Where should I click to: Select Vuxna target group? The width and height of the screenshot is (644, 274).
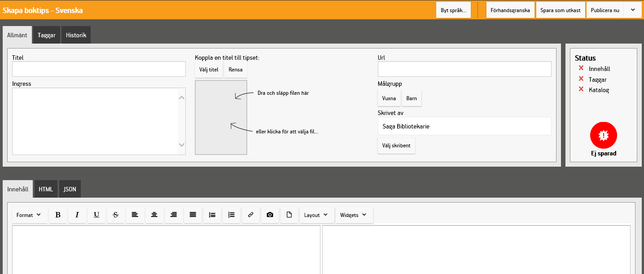coord(389,98)
